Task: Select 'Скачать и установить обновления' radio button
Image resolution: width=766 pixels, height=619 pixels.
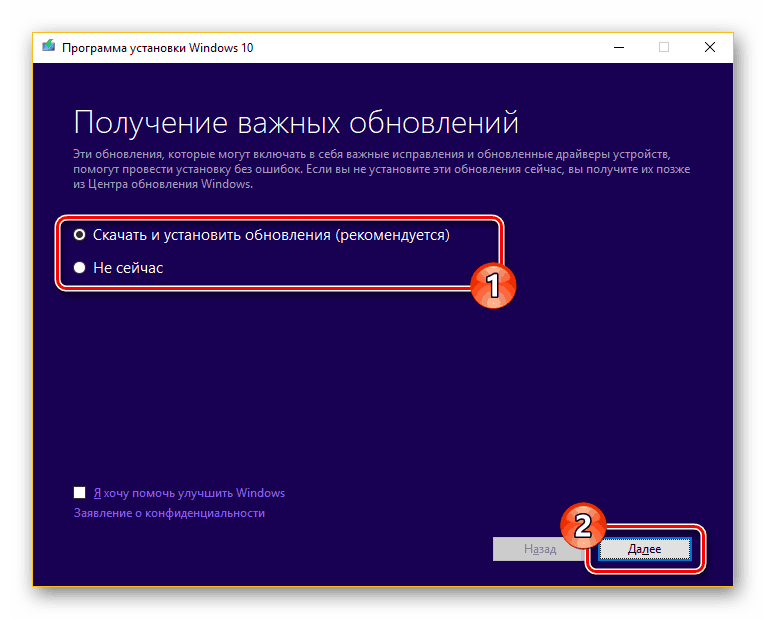Action: point(79,235)
